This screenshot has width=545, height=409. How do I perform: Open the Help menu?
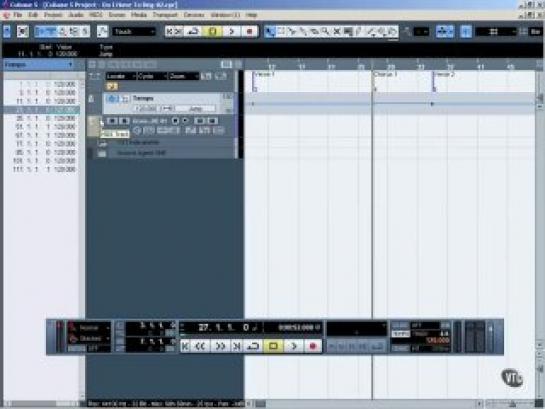[251, 15]
